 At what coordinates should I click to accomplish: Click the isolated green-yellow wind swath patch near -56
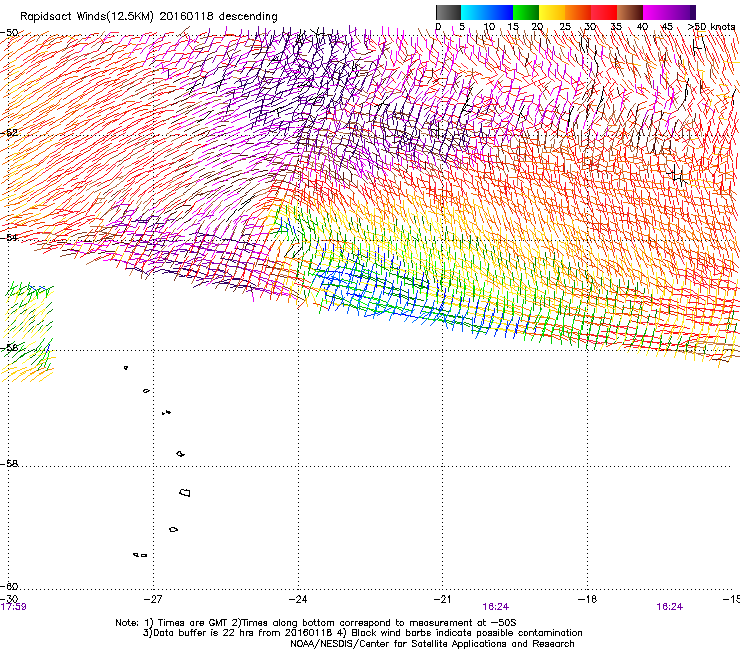point(27,332)
